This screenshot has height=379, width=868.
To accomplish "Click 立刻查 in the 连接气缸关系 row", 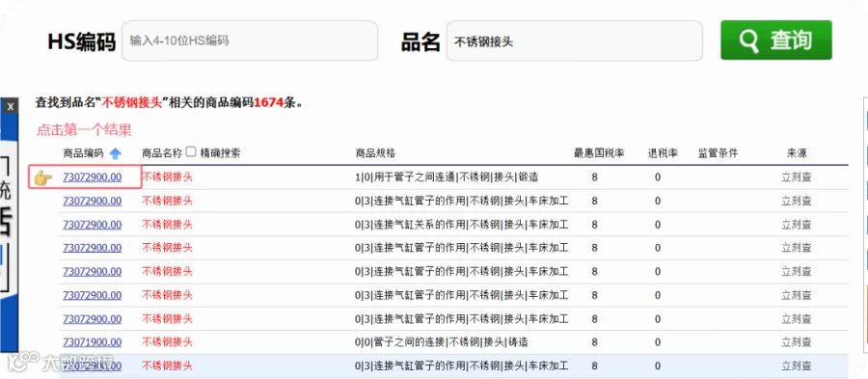I will click(x=797, y=224).
